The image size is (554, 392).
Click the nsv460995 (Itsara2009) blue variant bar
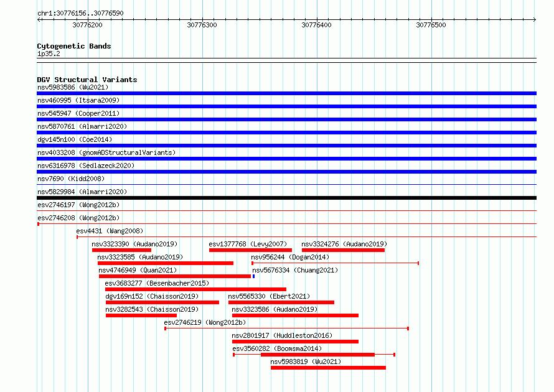pos(286,106)
